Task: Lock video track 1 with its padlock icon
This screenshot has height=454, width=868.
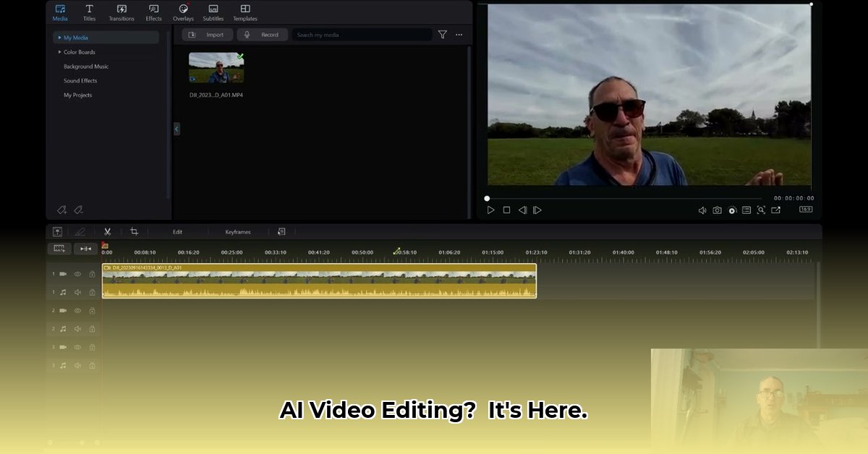Action: point(92,274)
